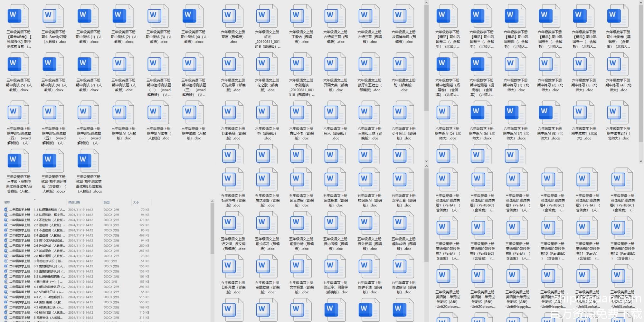
Task: Click the 五年级语文上册 词语积累 document icon
Action: click(x=335, y=180)
